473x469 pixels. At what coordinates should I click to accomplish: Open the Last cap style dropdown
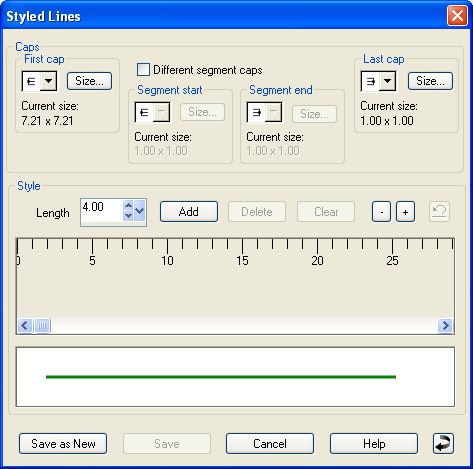[x=388, y=81]
